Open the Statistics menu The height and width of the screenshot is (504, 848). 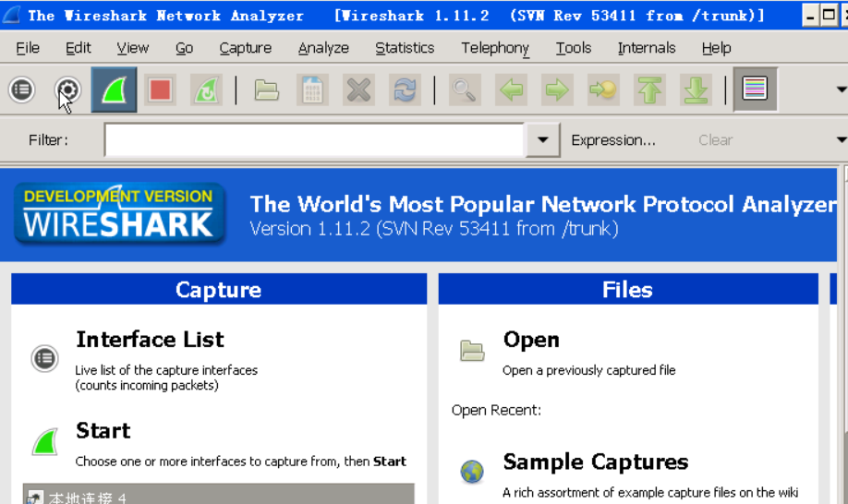coord(405,48)
